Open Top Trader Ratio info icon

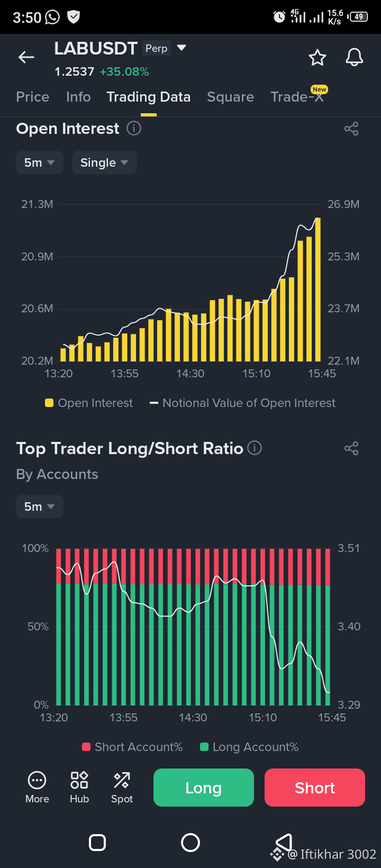coord(255,448)
